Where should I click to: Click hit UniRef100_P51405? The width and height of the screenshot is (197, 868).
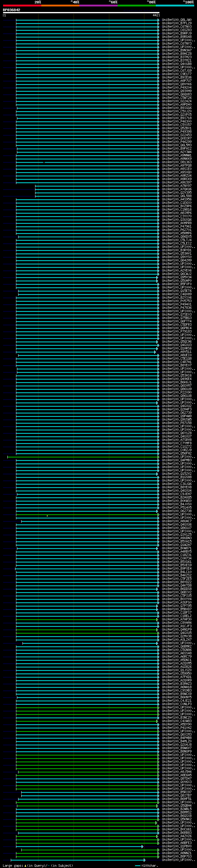[176, 508]
